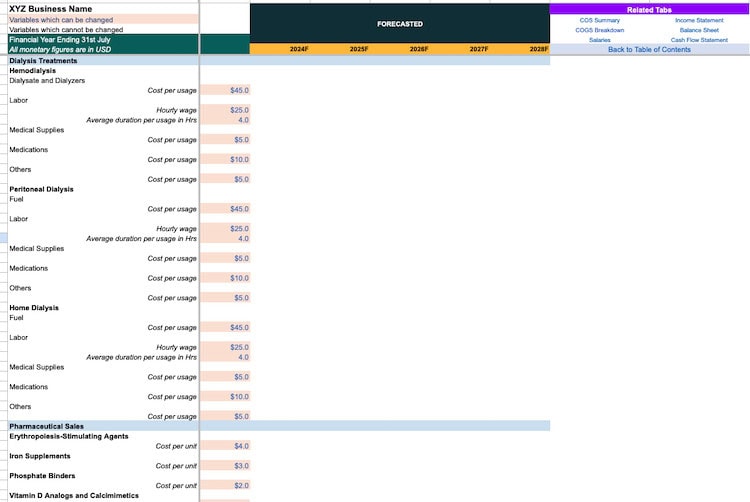The height and width of the screenshot is (502, 750).
Task: Edit Home Dialysis Medical Supplies cost $5.0
Action: [x=225, y=377]
